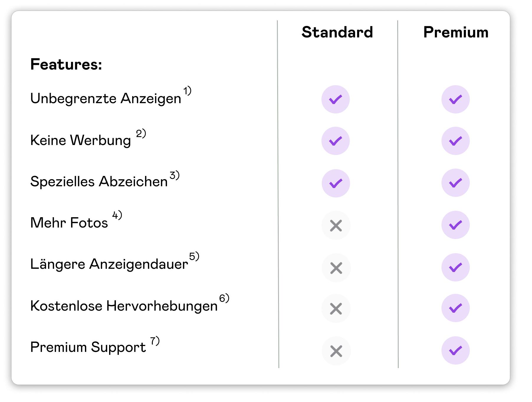The height and width of the screenshot is (402, 532).
Task: Click footnote 7 next to Premium Support
Action: [x=155, y=341]
